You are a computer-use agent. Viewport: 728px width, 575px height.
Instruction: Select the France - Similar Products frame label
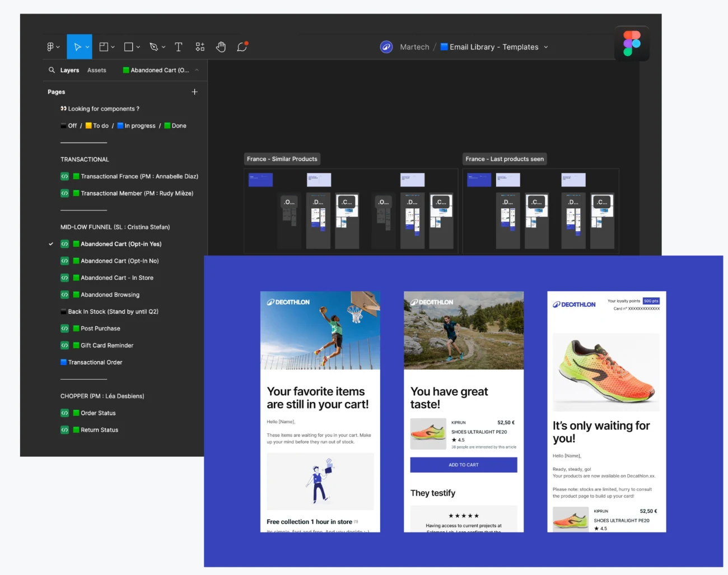[x=282, y=159]
